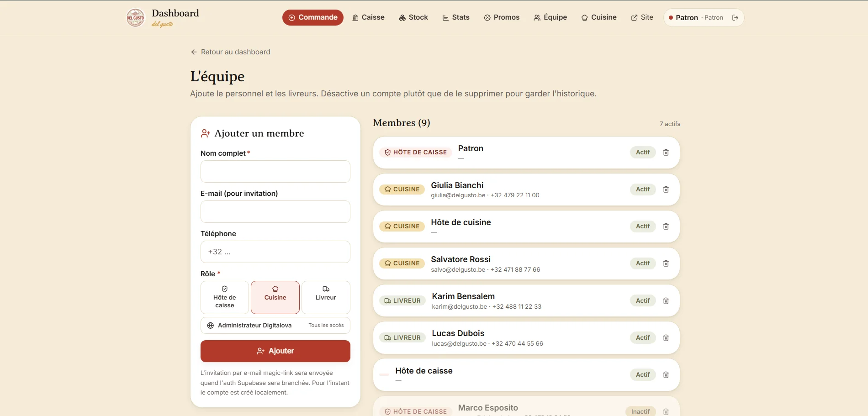Screen dimensions: 868x416
Task: Go to the Stock section
Action: (413, 17)
